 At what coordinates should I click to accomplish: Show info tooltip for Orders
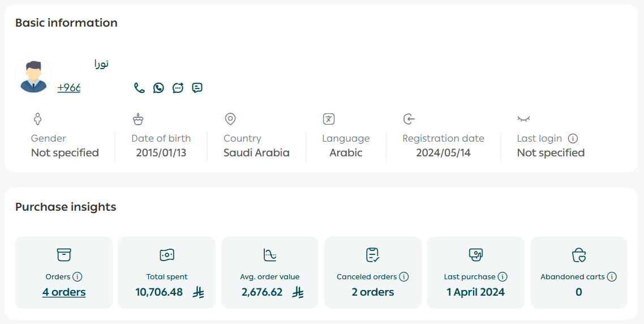(x=78, y=277)
